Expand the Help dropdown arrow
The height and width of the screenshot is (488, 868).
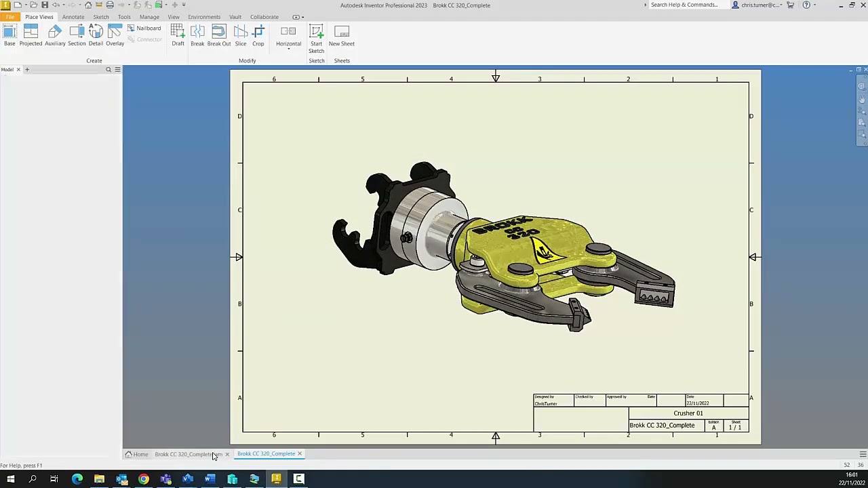[814, 5]
